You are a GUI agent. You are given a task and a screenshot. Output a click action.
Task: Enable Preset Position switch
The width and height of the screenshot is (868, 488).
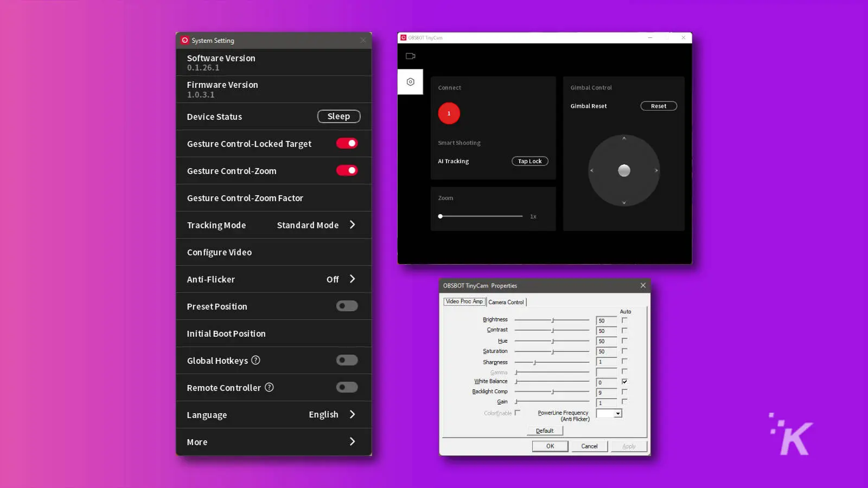pyautogui.click(x=347, y=306)
